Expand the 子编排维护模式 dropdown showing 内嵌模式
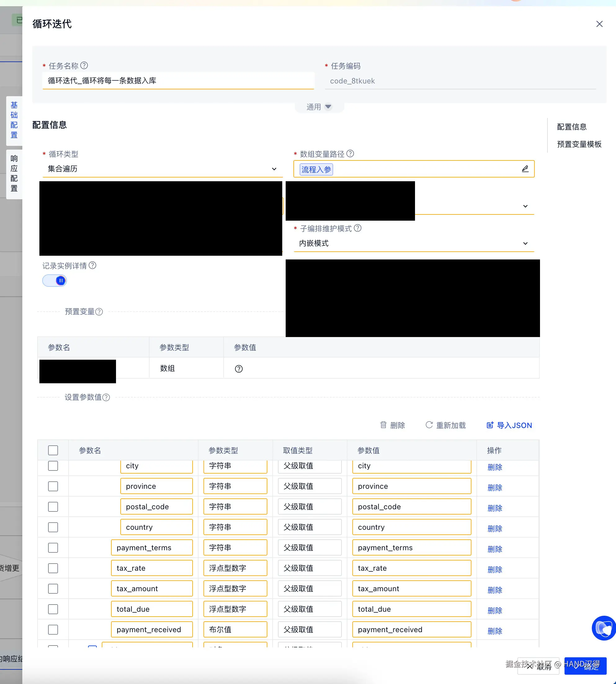Image resolution: width=616 pixels, height=684 pixels. pos(413,243)
